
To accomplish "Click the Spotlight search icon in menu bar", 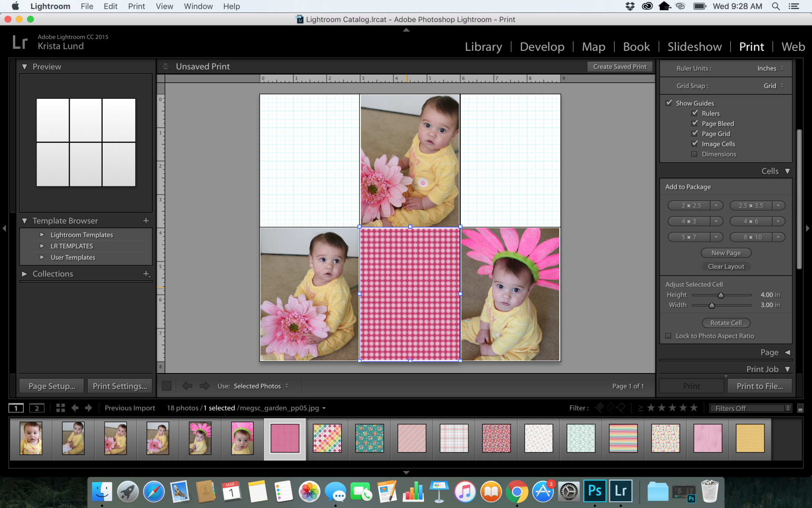I will (x=776, y=6).
